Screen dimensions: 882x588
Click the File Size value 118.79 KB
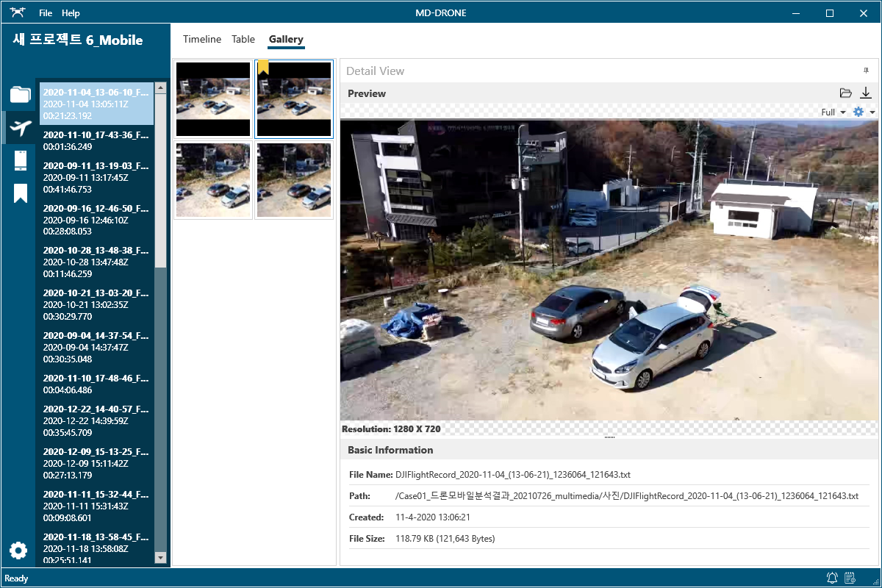[x=445, y=539]
